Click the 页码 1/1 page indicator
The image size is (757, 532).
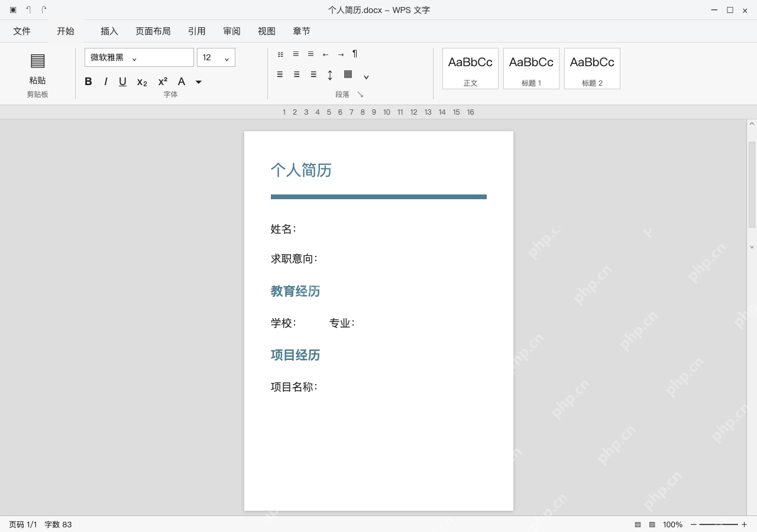tap(23, 524)
